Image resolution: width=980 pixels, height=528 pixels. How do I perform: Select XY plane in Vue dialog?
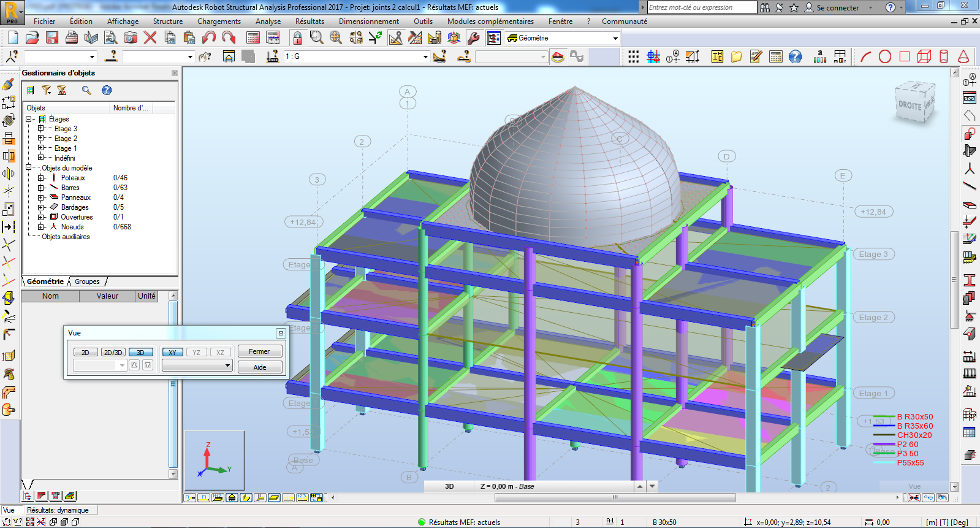[x=172, y=353]
